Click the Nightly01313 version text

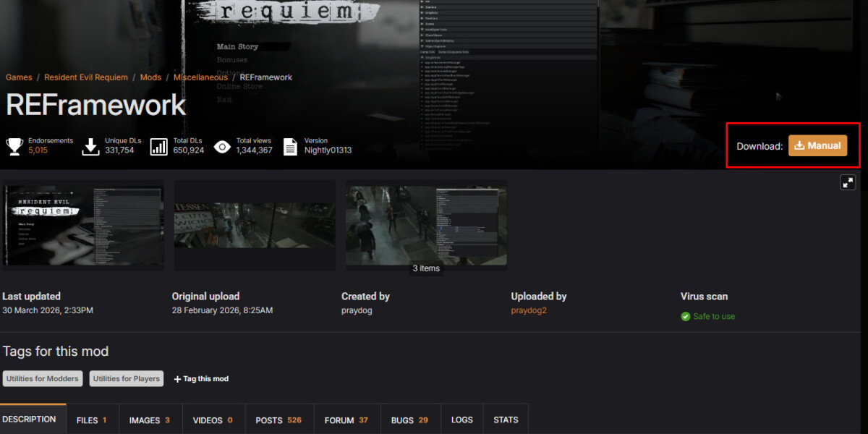pyautogui.click(x=328, y=150)
